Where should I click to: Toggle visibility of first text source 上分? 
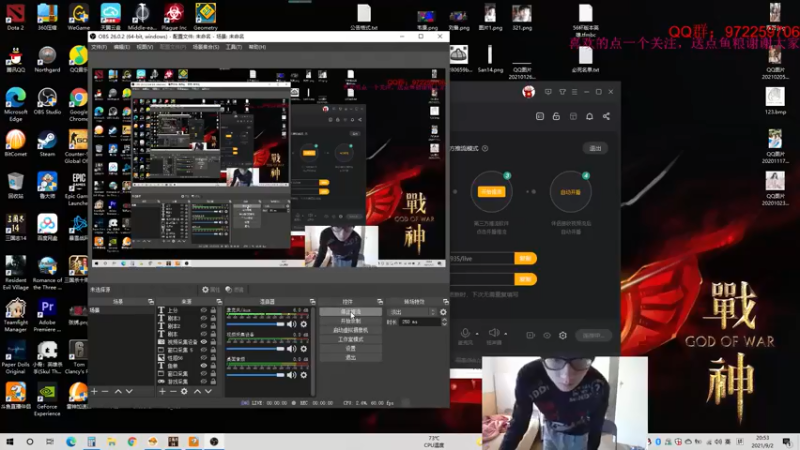click(204, 310)
